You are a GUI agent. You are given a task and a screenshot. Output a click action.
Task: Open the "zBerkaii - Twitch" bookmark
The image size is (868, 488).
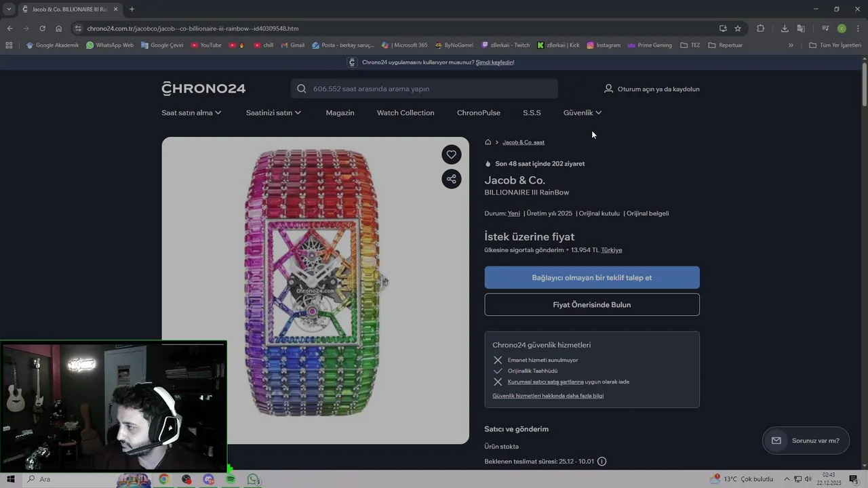click(x=506, y=45)
